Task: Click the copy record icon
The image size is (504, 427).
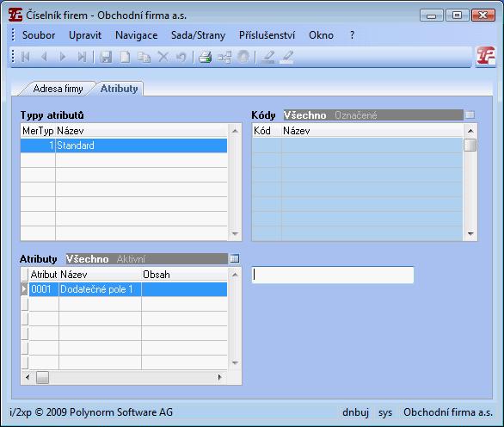Action: tap(144, 58)
